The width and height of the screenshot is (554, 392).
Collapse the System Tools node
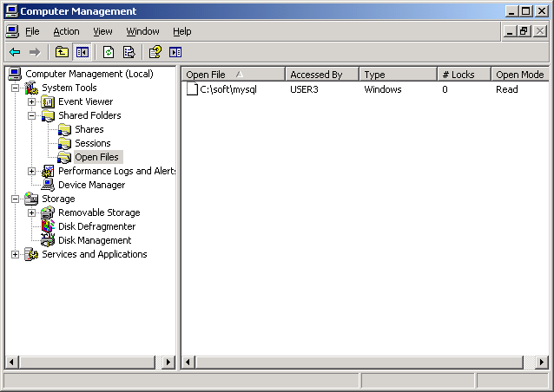click(15, 88)
